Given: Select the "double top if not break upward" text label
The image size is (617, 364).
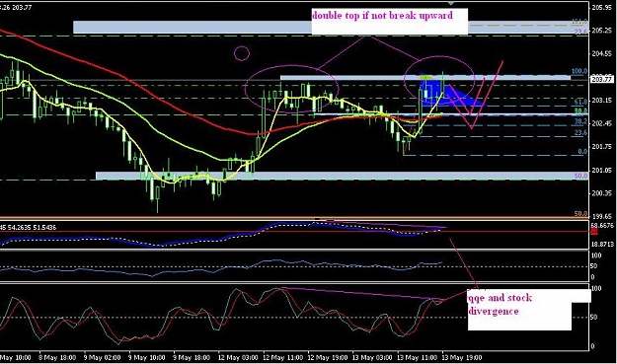Looking at the screenshot, I should pos(382,16).
